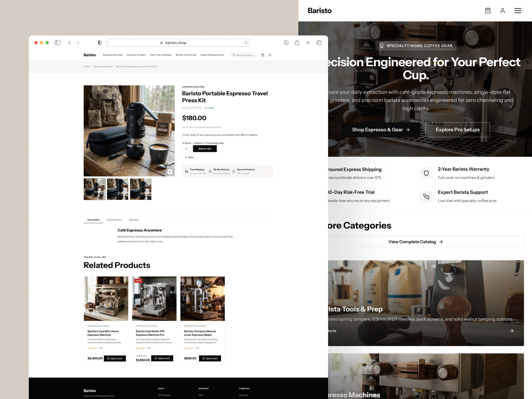Click the $180.00 price text
This screenshot has height=399, width=532.
coord(194,118)
